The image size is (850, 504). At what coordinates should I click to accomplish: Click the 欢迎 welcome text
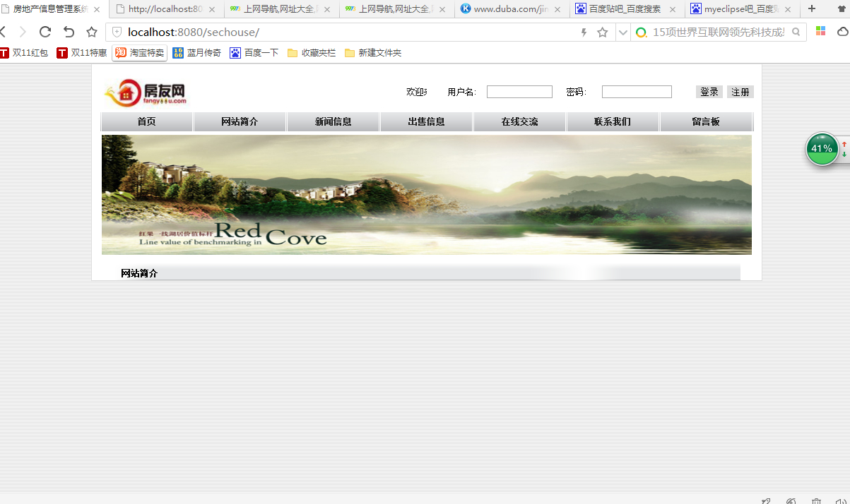(417, 92)
